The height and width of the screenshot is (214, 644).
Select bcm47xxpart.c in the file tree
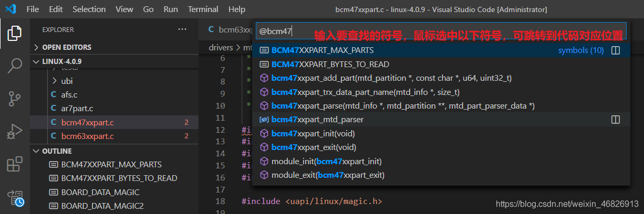click(x=114, y=122)
